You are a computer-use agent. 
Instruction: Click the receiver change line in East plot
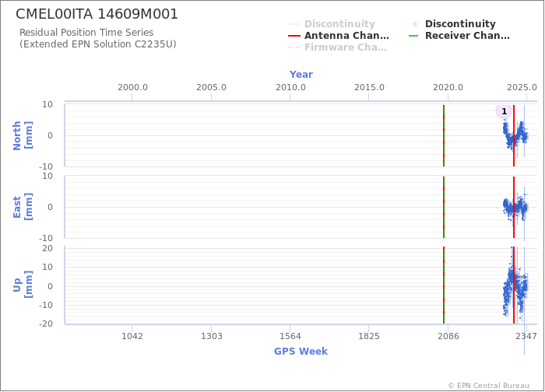click(x=444, y=208)
